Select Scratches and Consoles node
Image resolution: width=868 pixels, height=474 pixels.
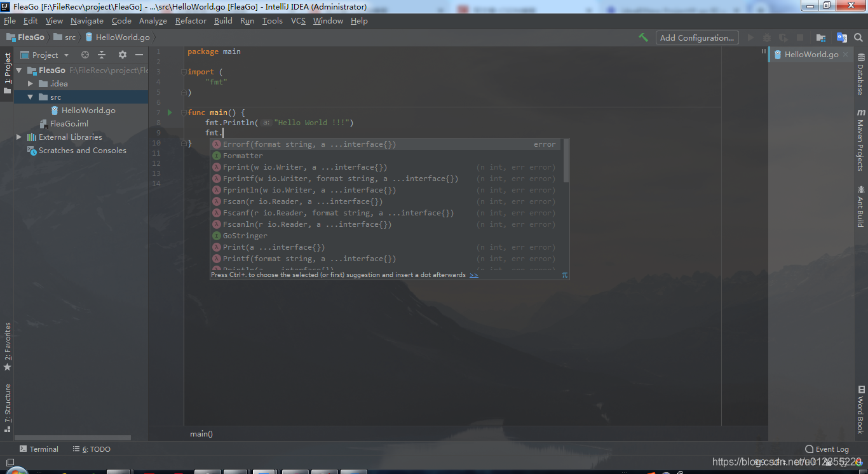click(83, 151)
